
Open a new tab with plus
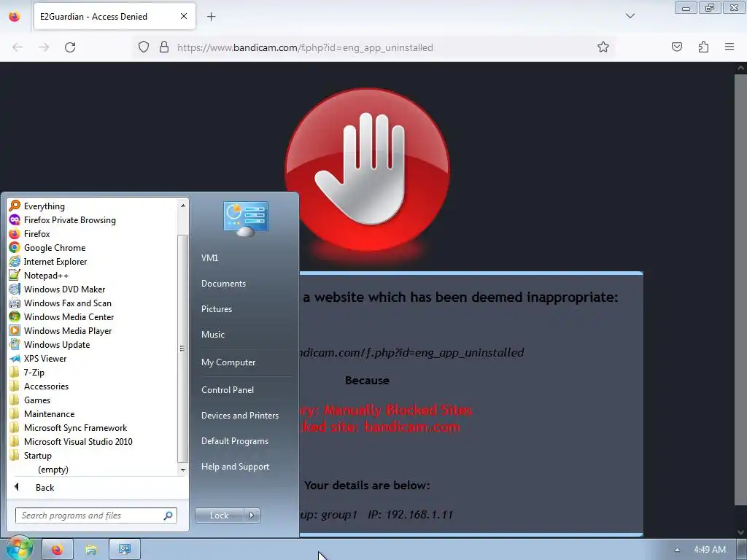point(211,17)
